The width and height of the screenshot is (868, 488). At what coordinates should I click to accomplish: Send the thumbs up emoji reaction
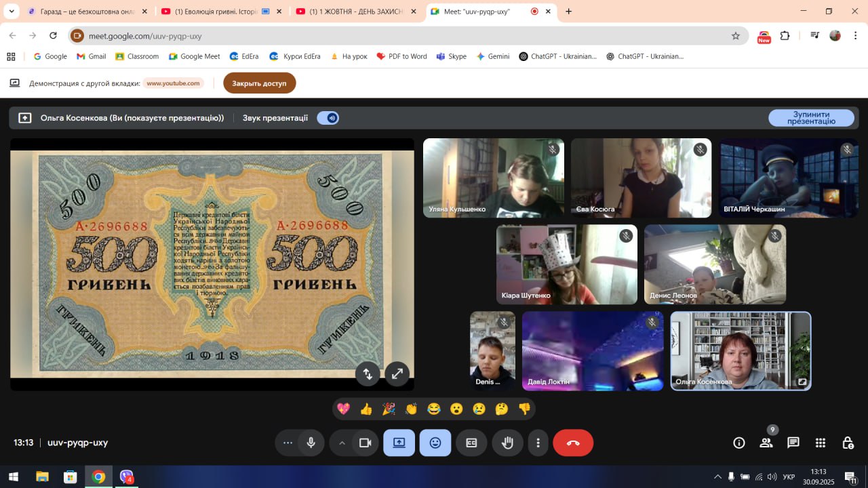(x=366, y=409)
